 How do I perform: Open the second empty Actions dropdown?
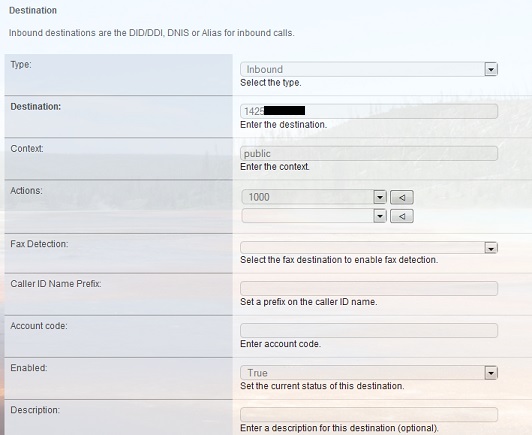(x=314, y=216)
